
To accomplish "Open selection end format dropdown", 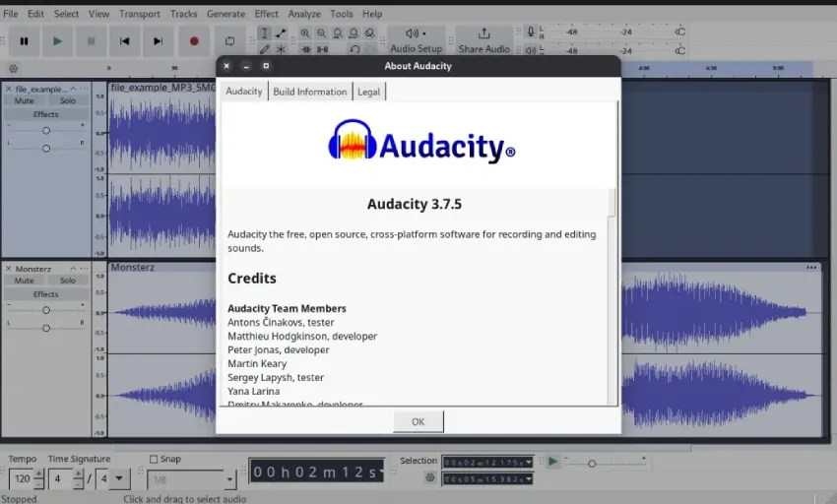I will pos(529,479).
